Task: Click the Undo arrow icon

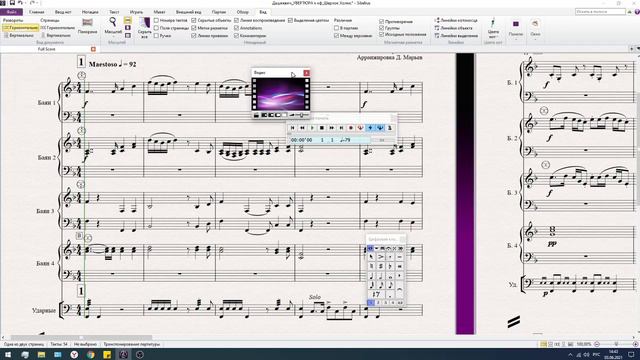Action: pos(20,3)
